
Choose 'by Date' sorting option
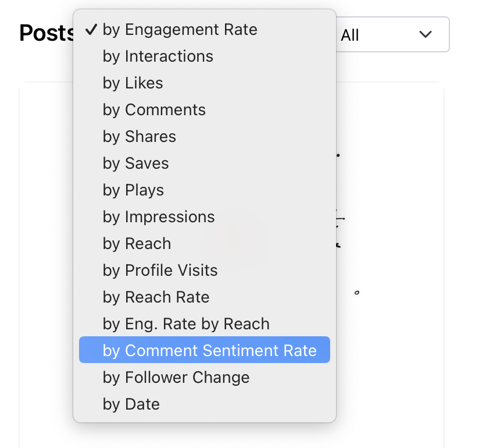131,404
